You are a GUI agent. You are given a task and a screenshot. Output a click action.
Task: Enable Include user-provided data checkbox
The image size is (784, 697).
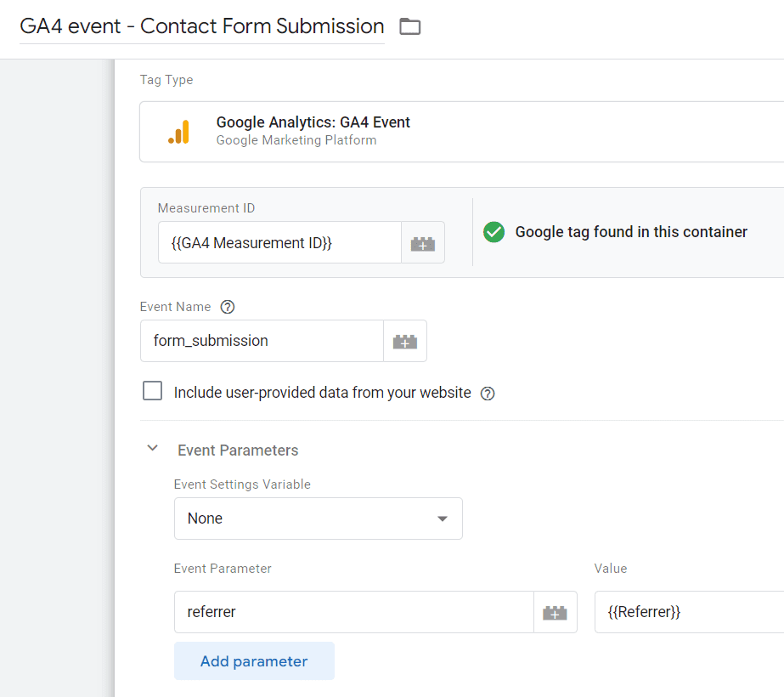click(153, 391)
